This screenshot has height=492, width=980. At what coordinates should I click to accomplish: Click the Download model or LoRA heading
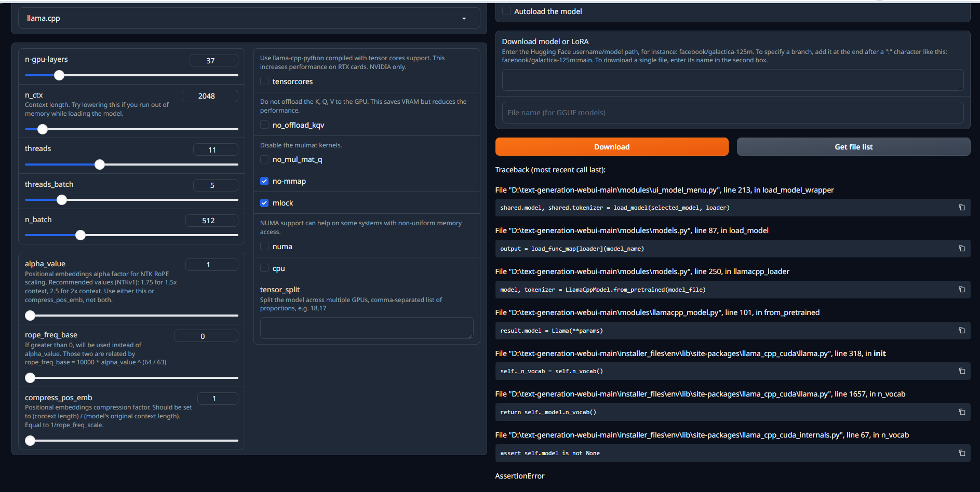pos(545,42)
